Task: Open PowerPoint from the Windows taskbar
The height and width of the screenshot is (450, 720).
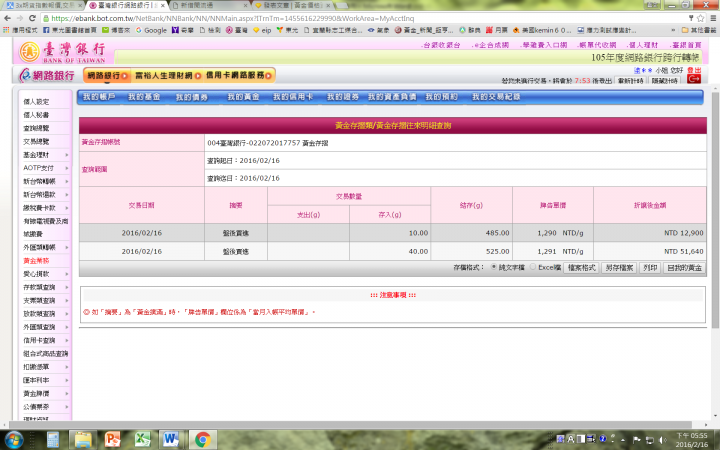Action: tap(113, 438)
